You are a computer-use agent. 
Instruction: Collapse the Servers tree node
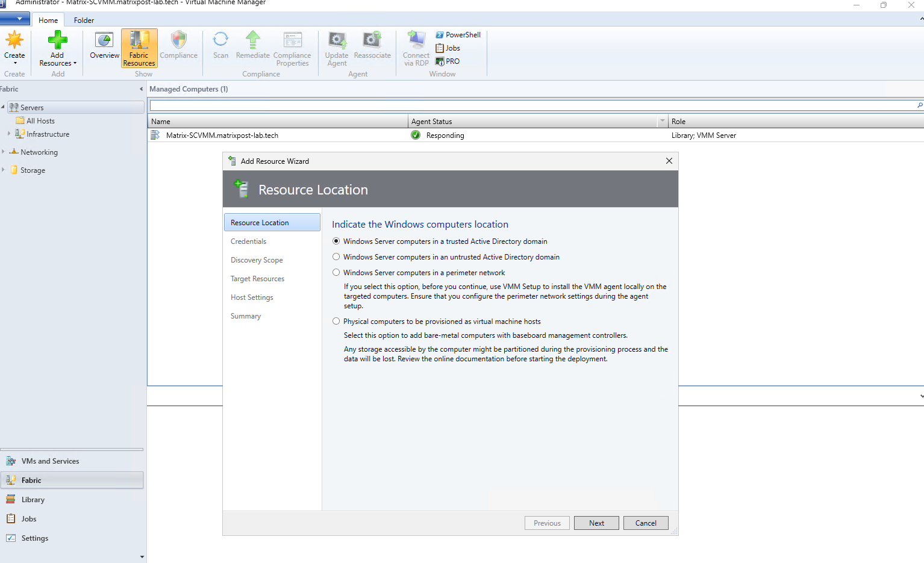(x=3, y=107)
